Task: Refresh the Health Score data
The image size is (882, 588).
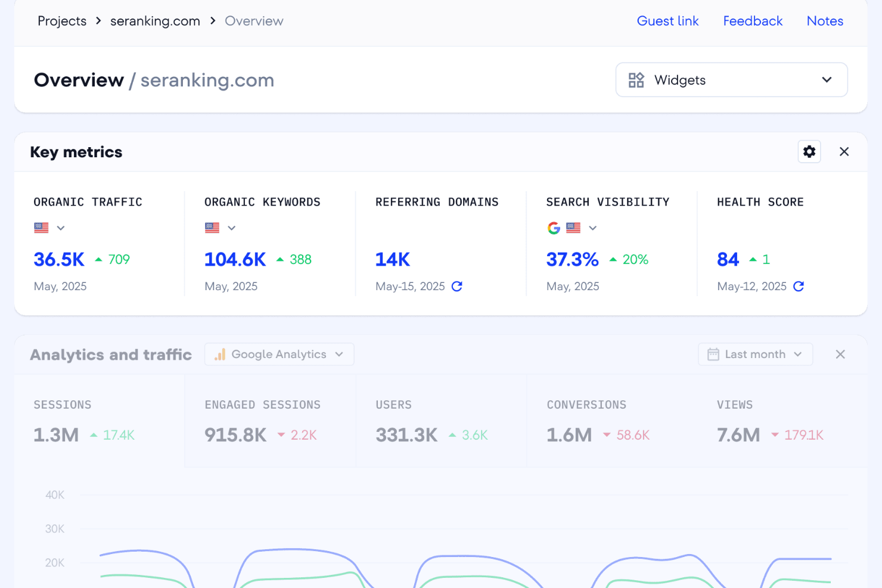Action: coord(799,287)
